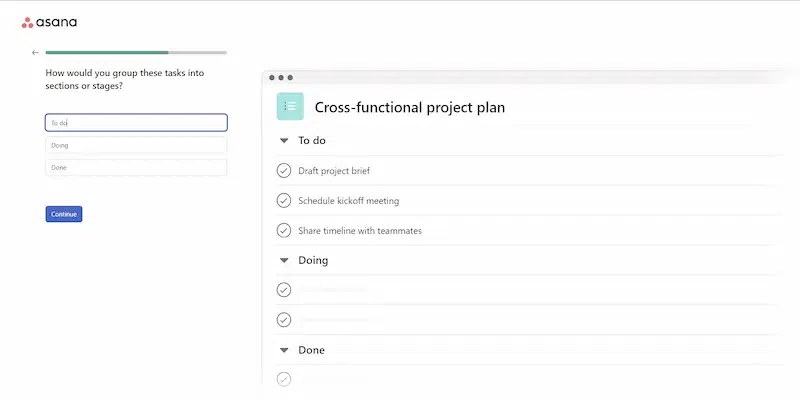
Task: Collapse the 'Doing' section
Action: click(x=284, y=260)
